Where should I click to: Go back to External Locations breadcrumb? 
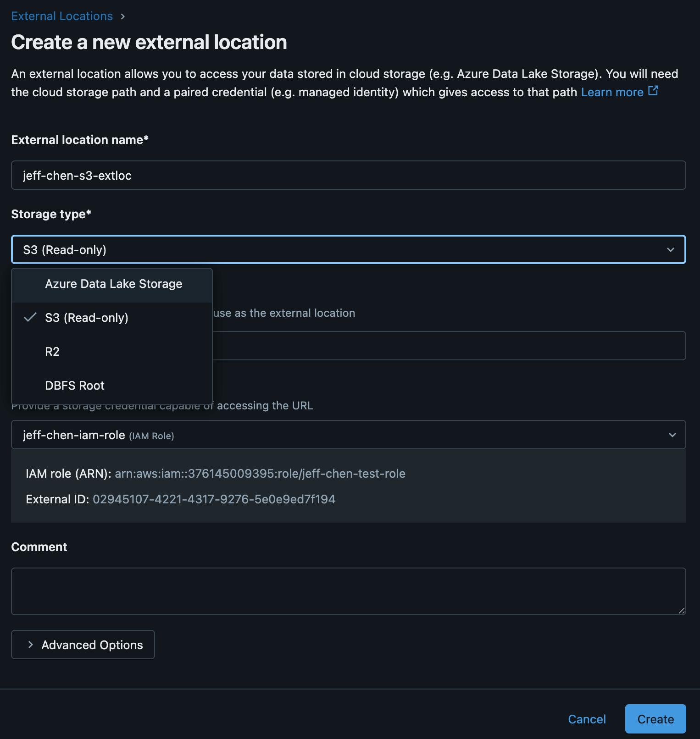pyautogui.click(x=62, y=17)
